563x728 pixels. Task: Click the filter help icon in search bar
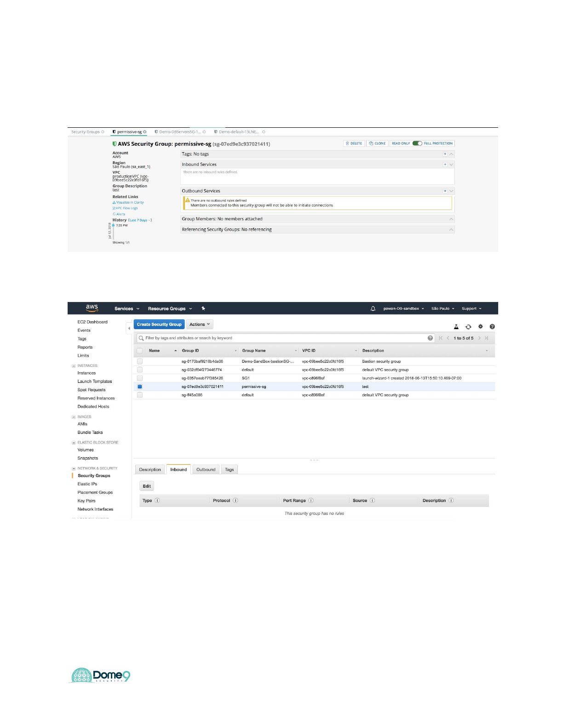click(430, 338)
